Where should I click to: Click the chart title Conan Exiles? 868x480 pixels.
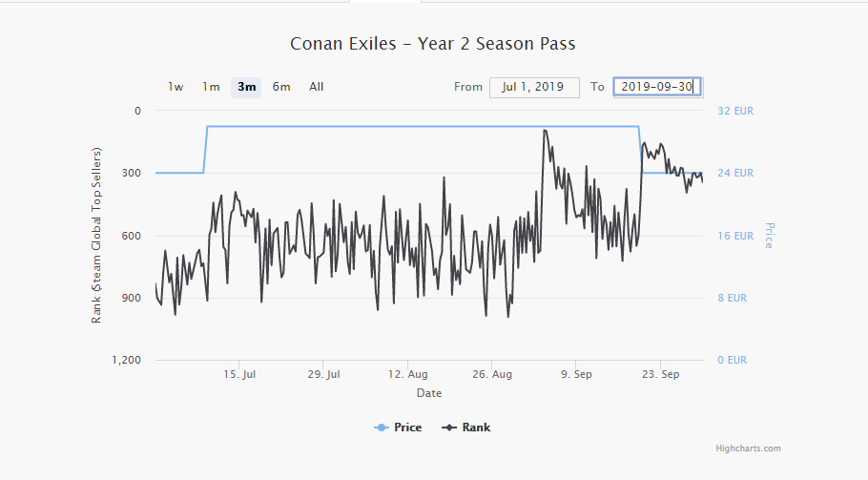(x=433, y=44)
